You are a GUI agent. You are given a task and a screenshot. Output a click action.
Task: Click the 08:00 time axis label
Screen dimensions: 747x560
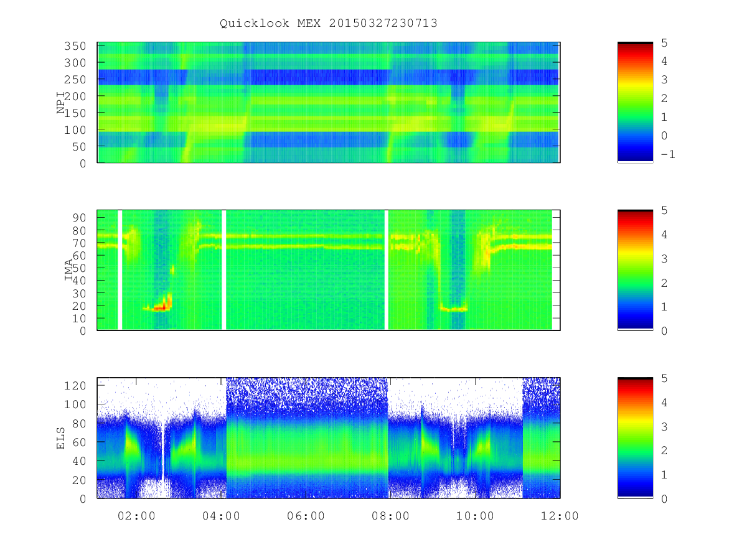[x=390, y=516]
